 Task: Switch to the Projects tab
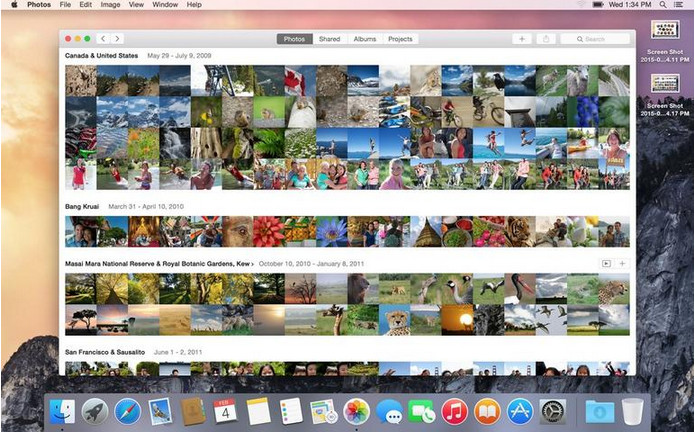point(400,39)
